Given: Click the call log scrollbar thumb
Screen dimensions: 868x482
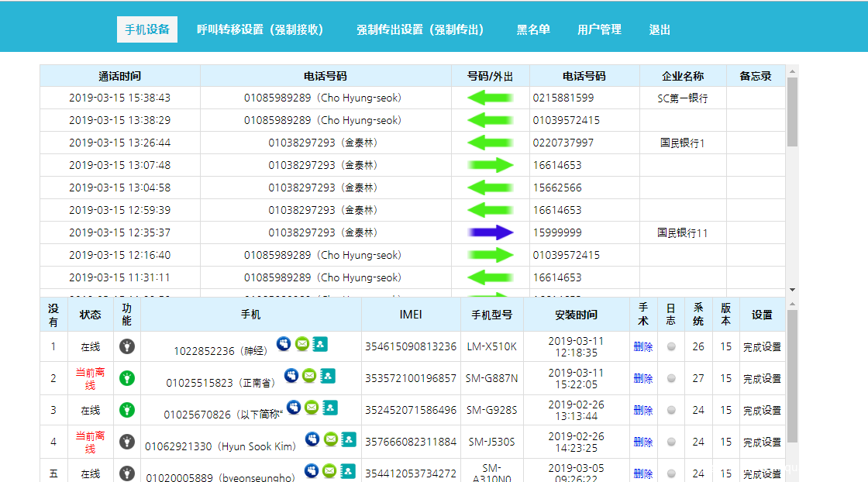Looking at the screenshot, I should [792, 112].
